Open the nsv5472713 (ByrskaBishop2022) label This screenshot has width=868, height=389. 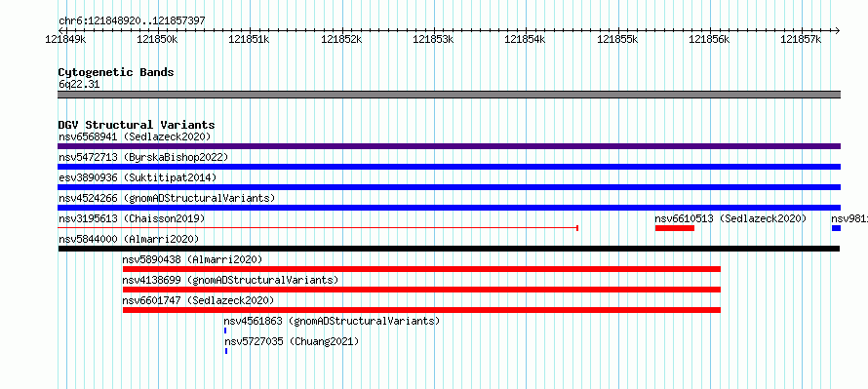(x=142, y=157)
